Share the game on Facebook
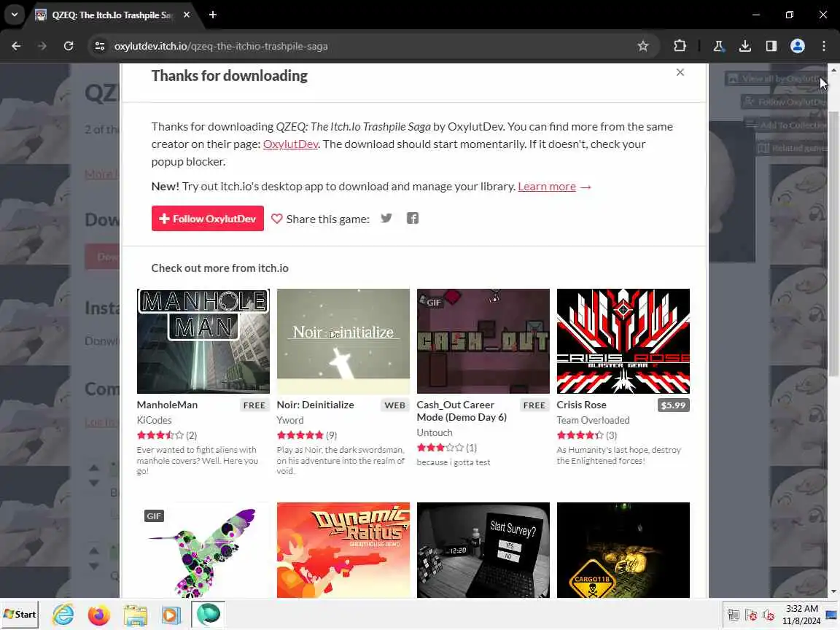The width and height of the screenshot is (840, 630). [413, 218]
